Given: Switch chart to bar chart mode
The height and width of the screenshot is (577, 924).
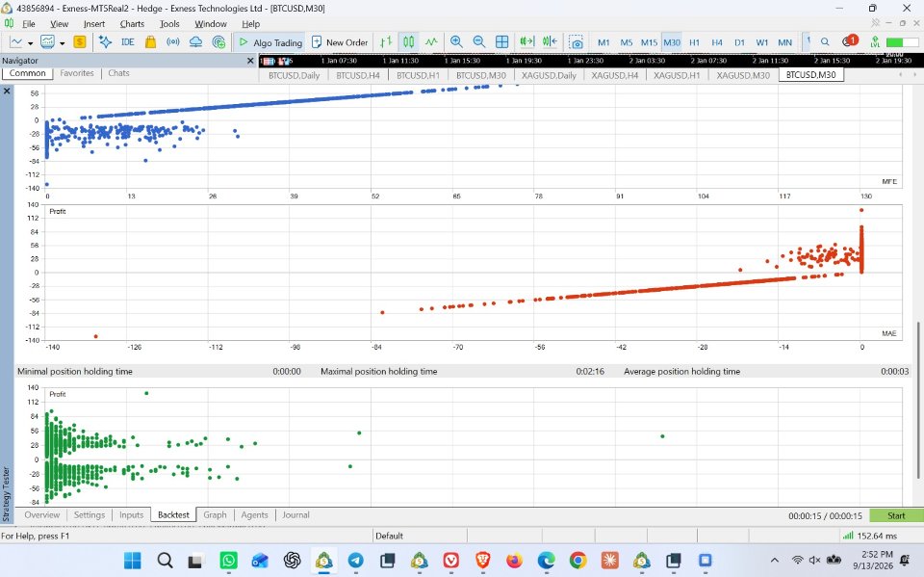Looking at the screenshot, I should 386,41.
